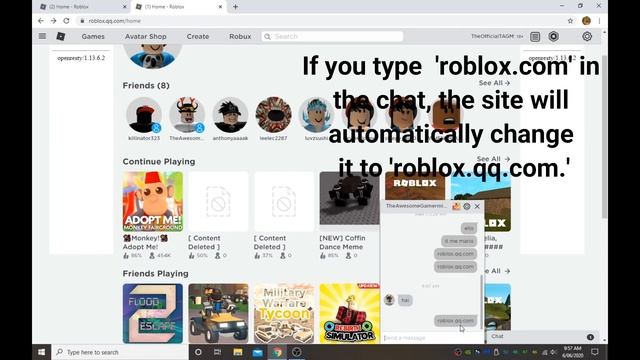Open a new browser tab
The width and height of the screenshot is (640, 360).
(x=236, y=7)
